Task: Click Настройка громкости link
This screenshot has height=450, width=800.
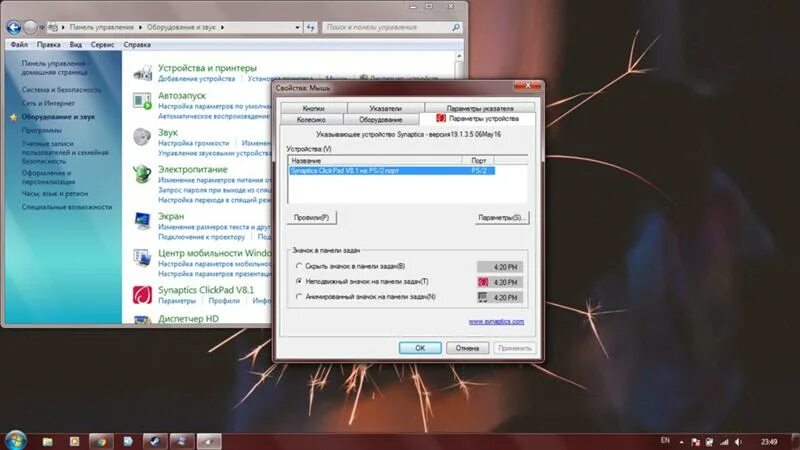Action: click(x=193, y=143)
